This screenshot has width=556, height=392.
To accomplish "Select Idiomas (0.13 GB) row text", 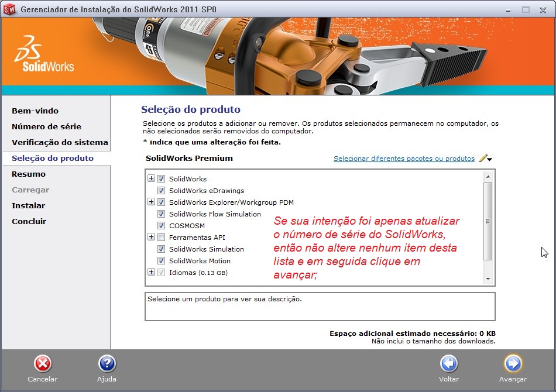I will [198, 273].
